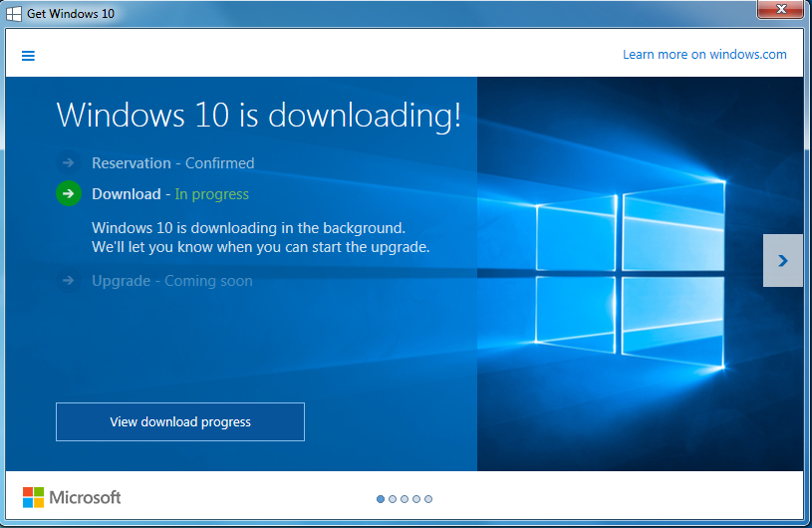Click the Windows 10 hero wallpaper image
This screenshot has height=528, width=812.
click(640, 274)
